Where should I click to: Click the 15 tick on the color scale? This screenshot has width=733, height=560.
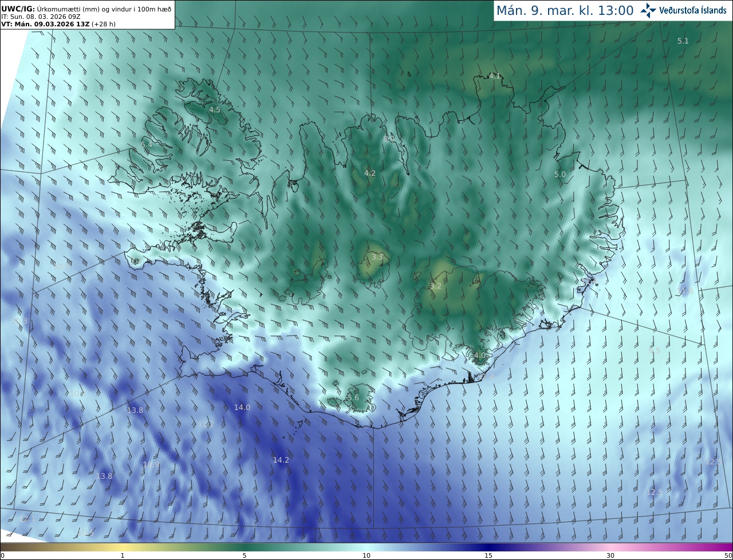tap(488, 555)
